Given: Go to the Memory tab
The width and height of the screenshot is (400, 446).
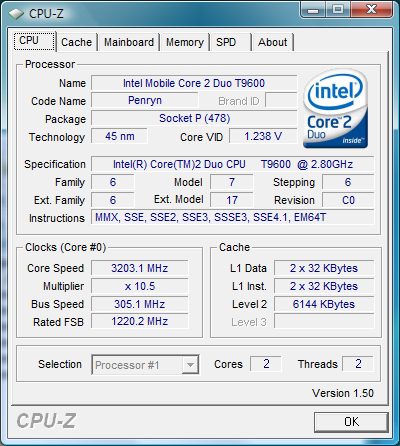Looking at the screenshot, I should pyautogui.click(x=185, y=42).
